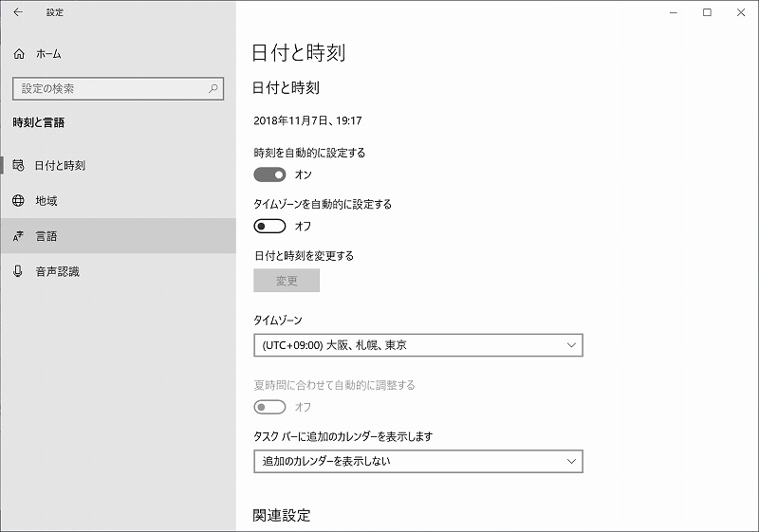Click in the 設定の検索 search field

coord(109,88)
